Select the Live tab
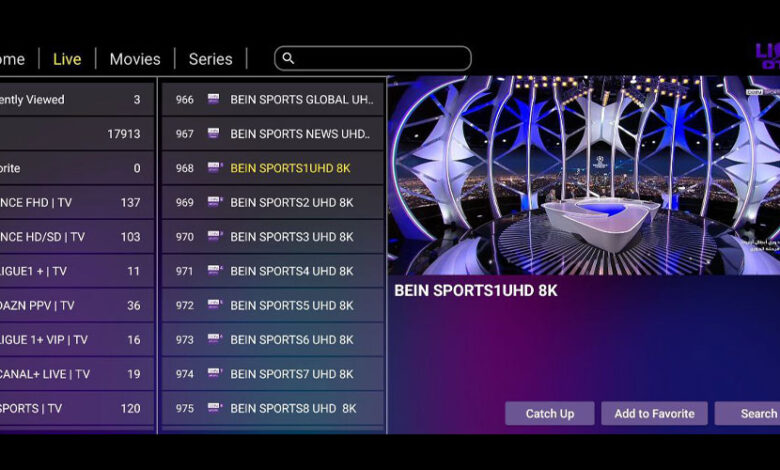The width and height of the screenshot is (780, 470). (67, 59)
